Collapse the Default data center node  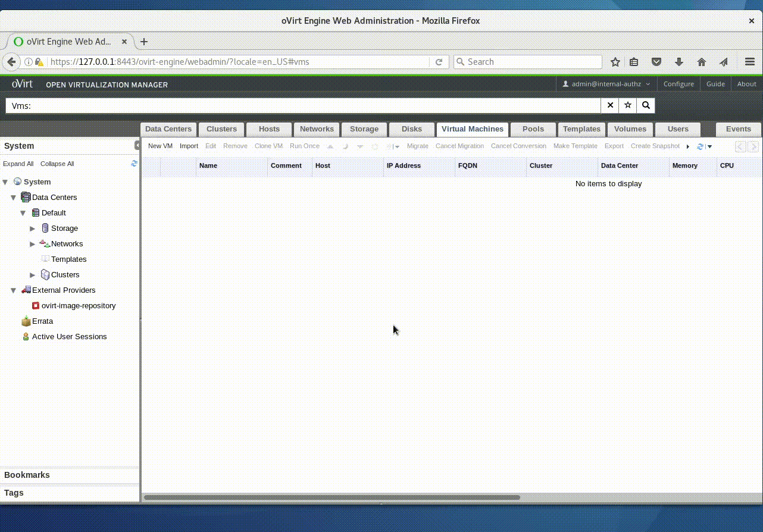(x=23, y=213)
